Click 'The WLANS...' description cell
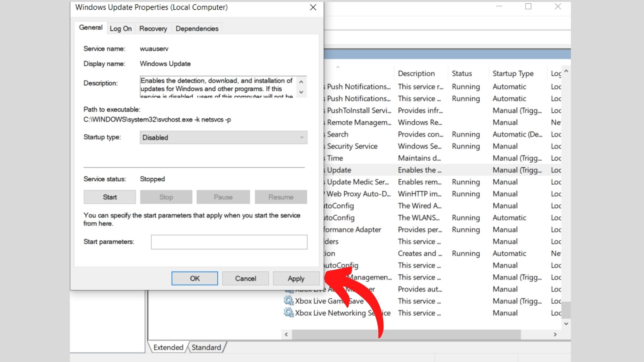The image size is (644, 362). (x=419, y=218)
